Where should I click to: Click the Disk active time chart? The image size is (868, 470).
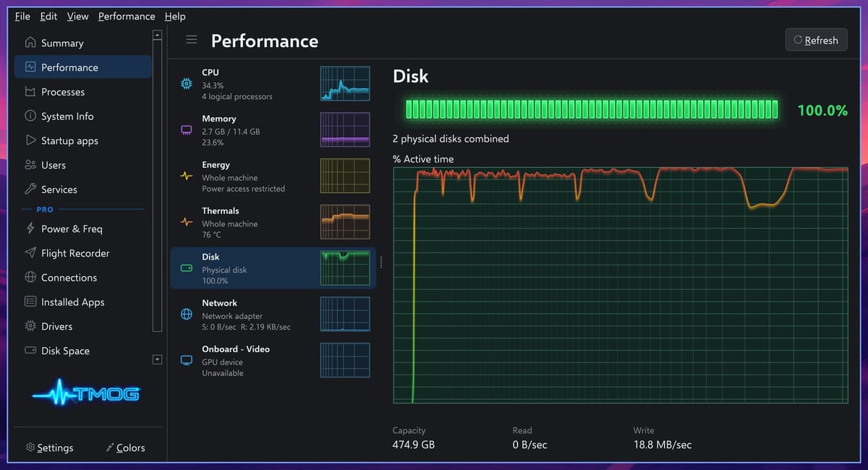(621, 285)
